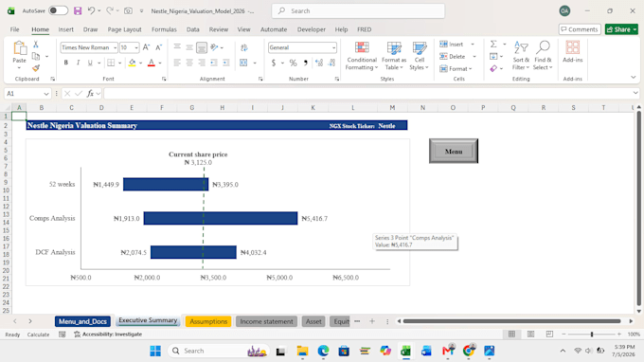The width and height of the screenshot is (644, 362).
Task: Open the Format cells dropdown
Action: [456, 68]
